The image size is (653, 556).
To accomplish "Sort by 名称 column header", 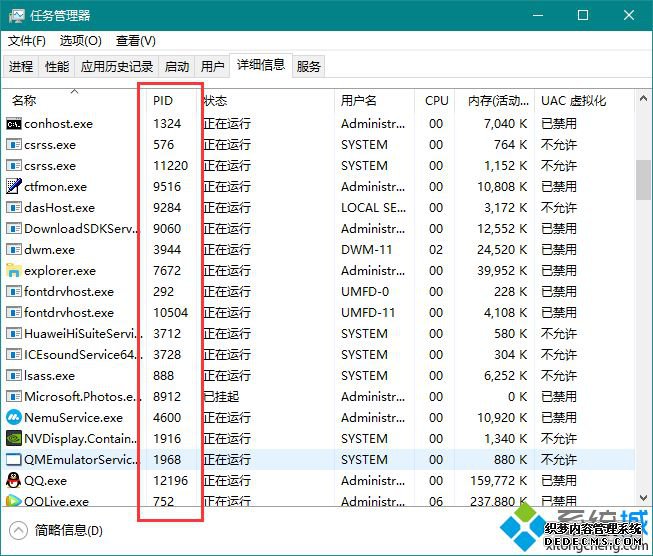I will [x=24, y=101].
